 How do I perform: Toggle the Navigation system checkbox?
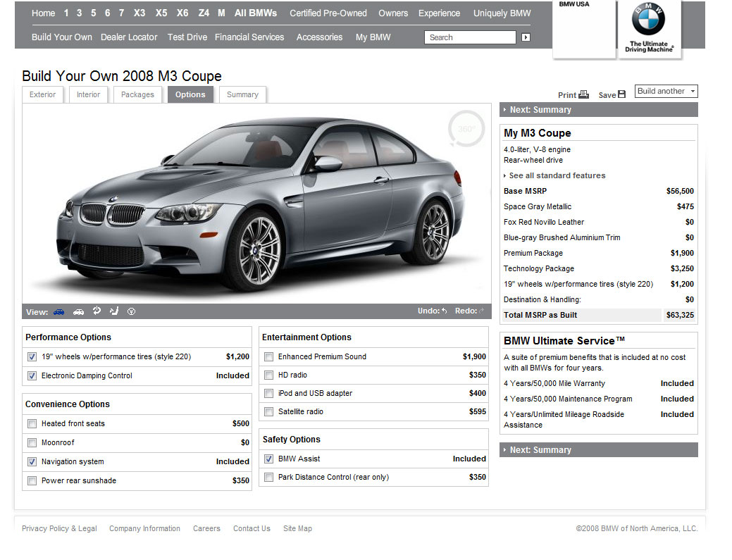click(x=32, y=461)
